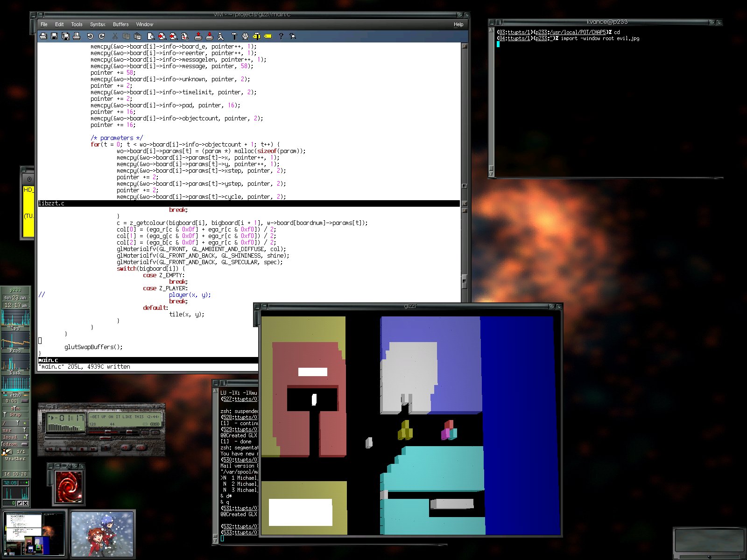Viewport: 747px width, 560px height.
Task: Click the Open file icon in Vim toolbar
Action: (43, 36)
